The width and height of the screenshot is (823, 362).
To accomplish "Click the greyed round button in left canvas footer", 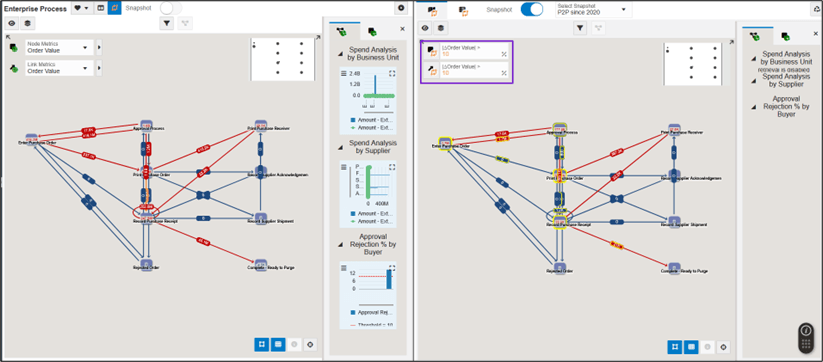I will [x=294, y=345].
